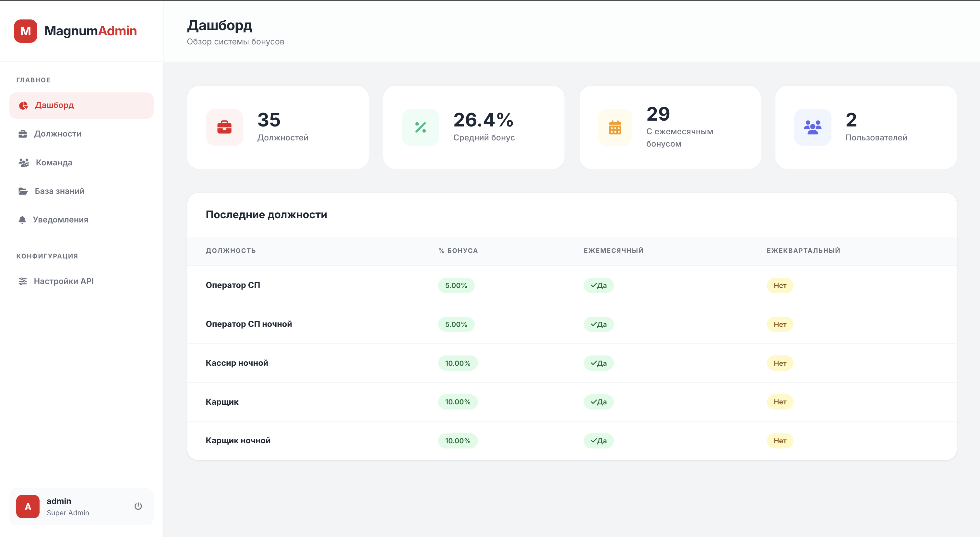Click the 5.00% badge for Оператор СП ночной
This screenshot has height=537, width=980.
coord(456,324)
